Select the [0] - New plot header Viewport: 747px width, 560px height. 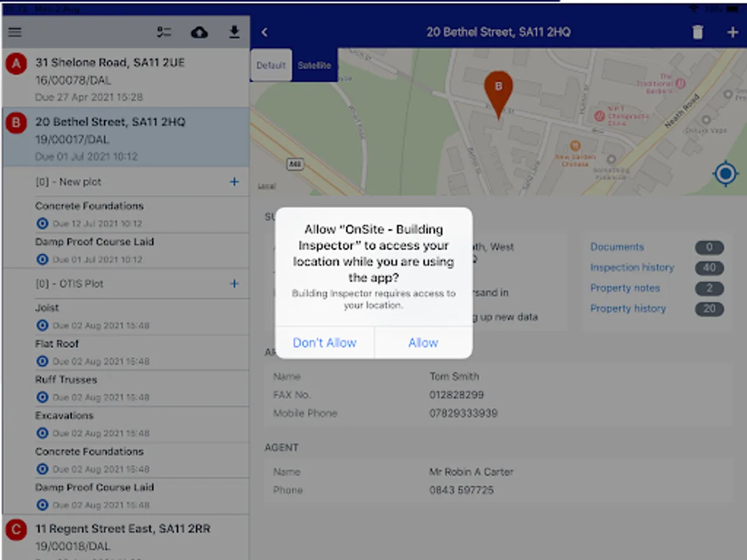[68, 182]
